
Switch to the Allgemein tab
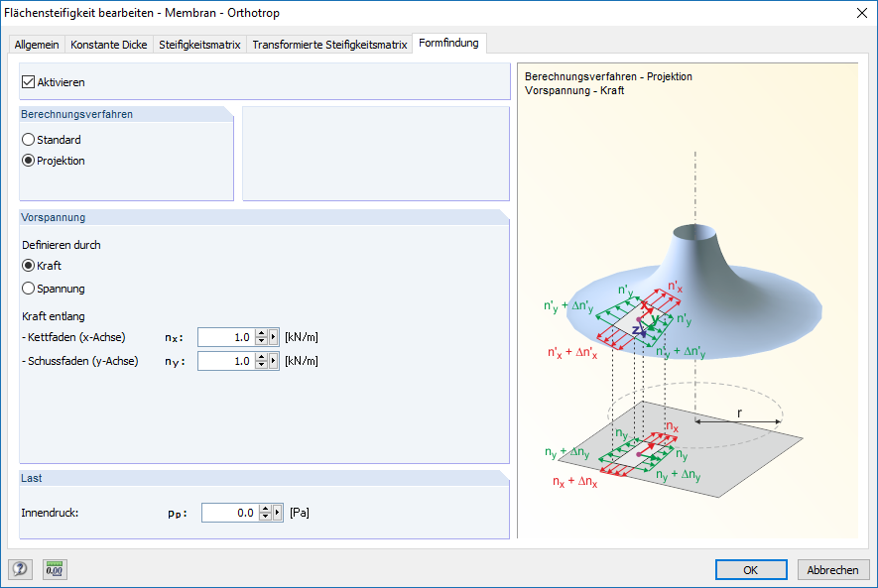click(x=36, y=45)
